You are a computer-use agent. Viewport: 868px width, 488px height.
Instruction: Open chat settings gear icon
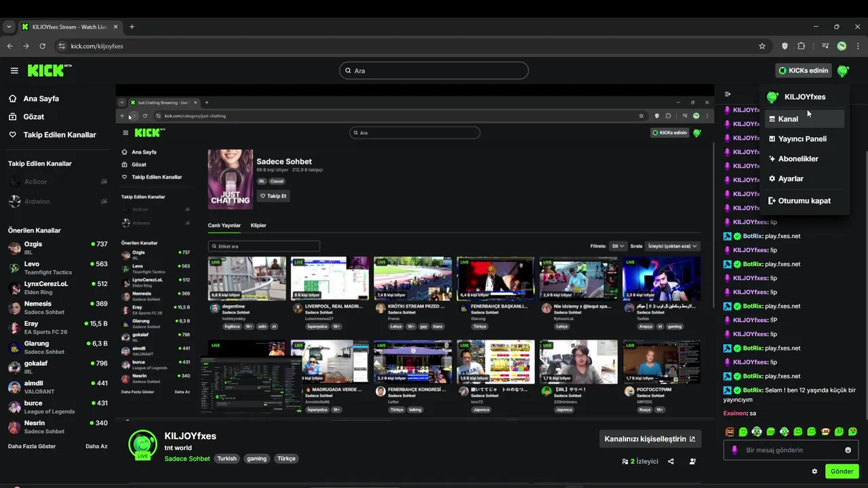[x=814, y=471]
